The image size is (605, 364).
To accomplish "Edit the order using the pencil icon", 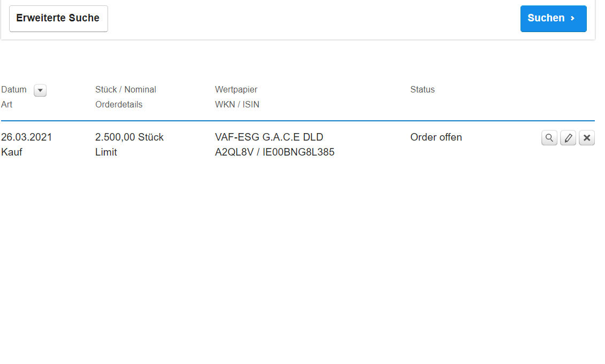I will pos(568,138).
